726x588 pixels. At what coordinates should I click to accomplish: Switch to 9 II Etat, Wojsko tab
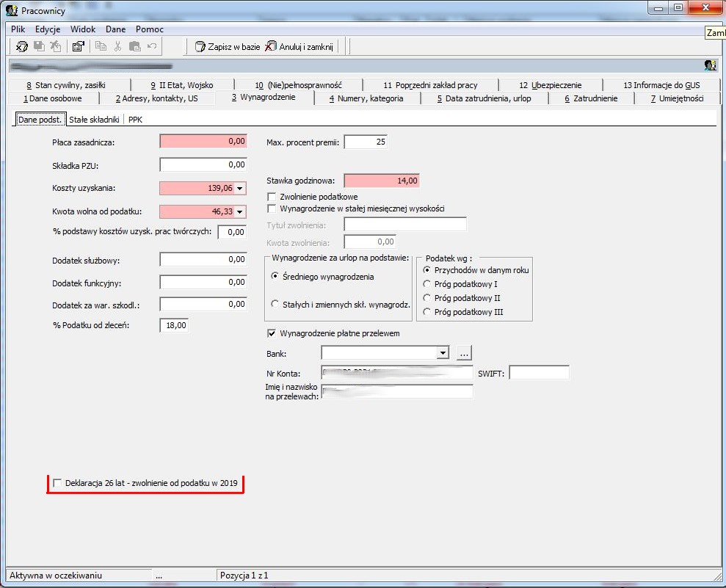click(182, 84)
